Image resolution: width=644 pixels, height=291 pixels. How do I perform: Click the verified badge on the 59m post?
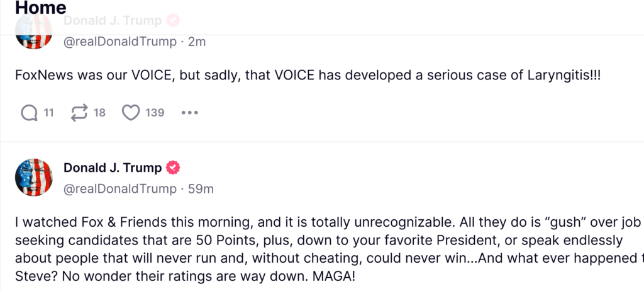(173, 168)
